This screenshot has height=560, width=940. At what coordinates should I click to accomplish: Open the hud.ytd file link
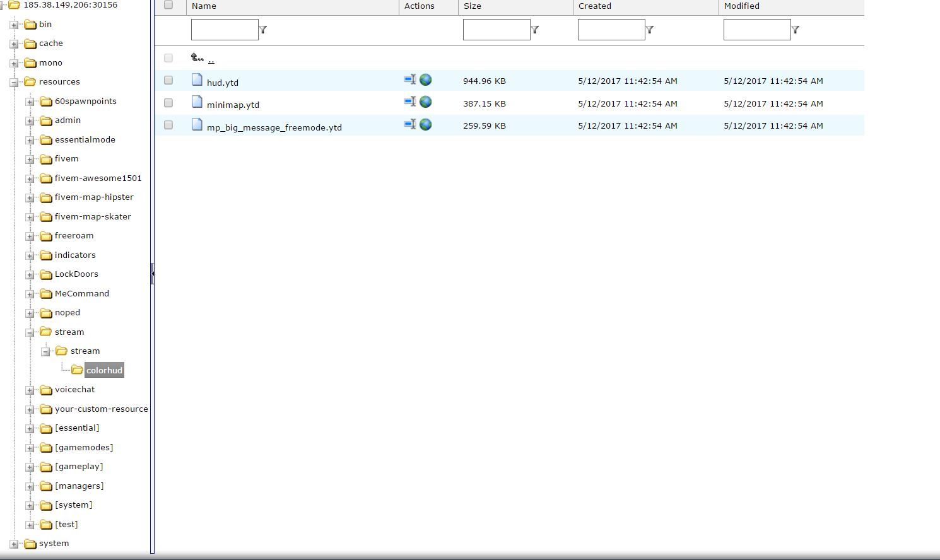tap(223, 83)
